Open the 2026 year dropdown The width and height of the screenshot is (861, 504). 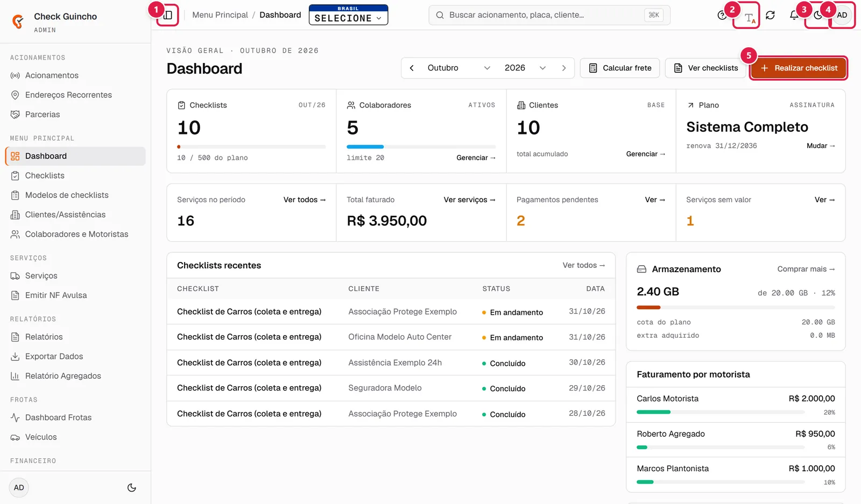(525, 68)
